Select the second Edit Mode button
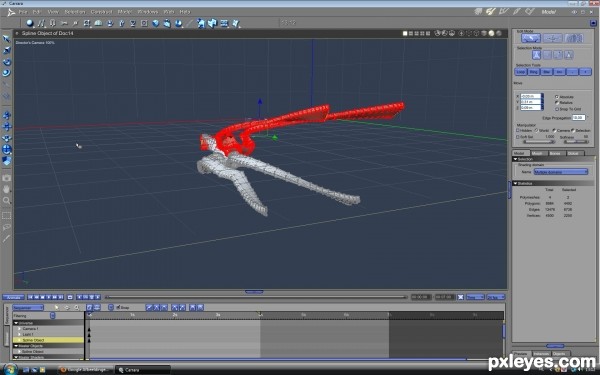This screenshot has width=600, height=375. click(553, 38)
